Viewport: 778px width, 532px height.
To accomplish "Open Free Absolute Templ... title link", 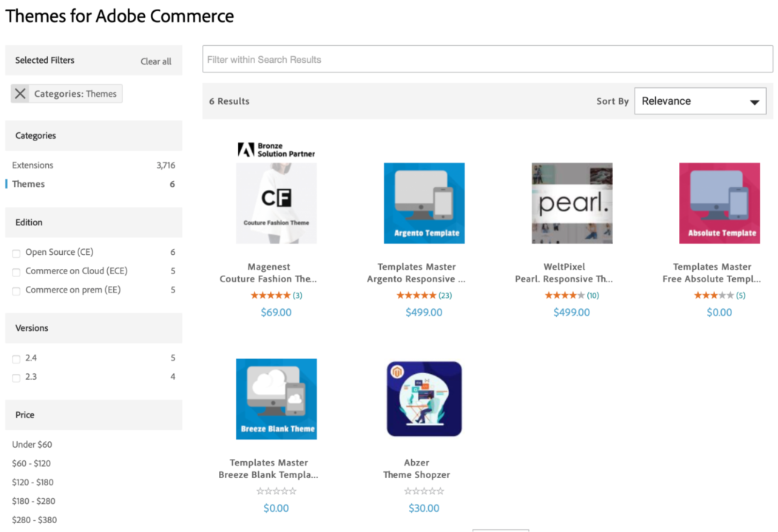I will [712, 279].
